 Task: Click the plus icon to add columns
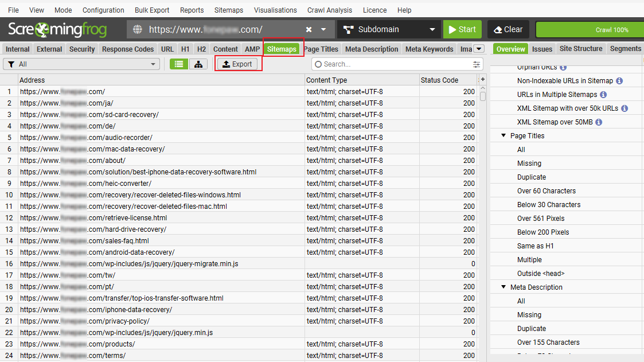click(483, 79)
